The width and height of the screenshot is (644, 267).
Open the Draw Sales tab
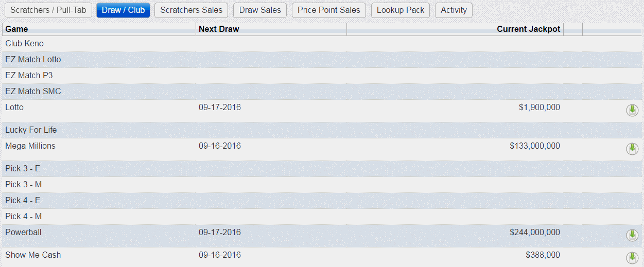(x=260, y=10)
